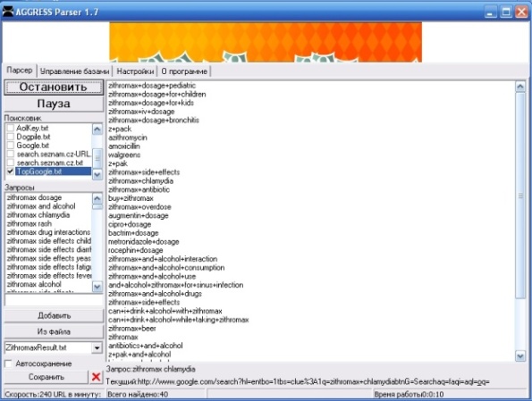Click the Текущий google.com URL line

pyautogui.click(x=298, y=382)
